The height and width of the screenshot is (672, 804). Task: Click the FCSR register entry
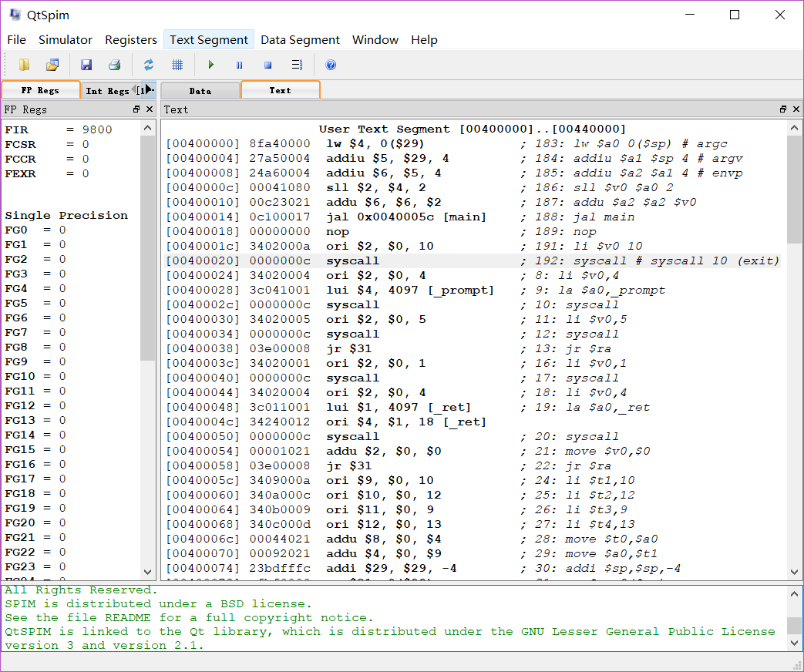(x=47, y=145)
